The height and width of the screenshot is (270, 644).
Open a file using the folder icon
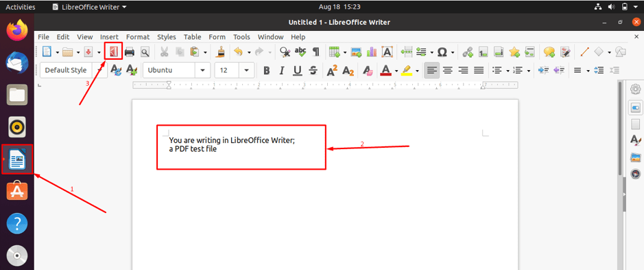[67, 52]
